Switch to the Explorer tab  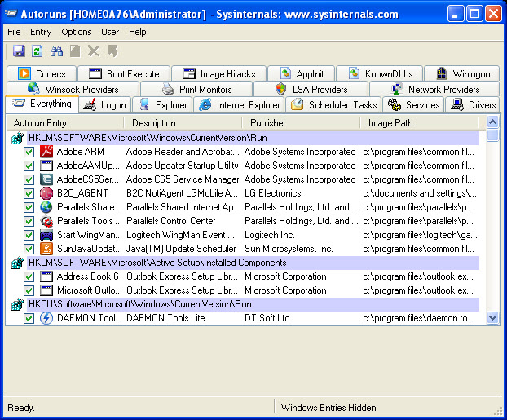[x=163, y=105]
